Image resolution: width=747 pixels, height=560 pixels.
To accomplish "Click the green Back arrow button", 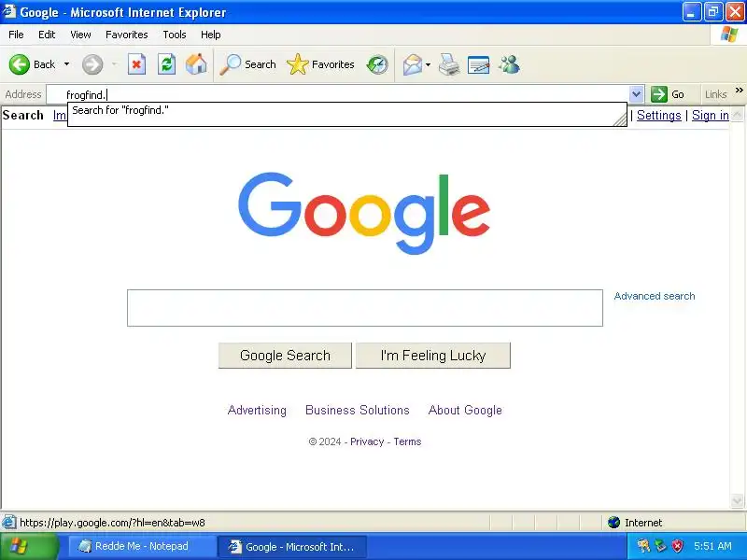I will pyautogui.click(x=20, y=64).
